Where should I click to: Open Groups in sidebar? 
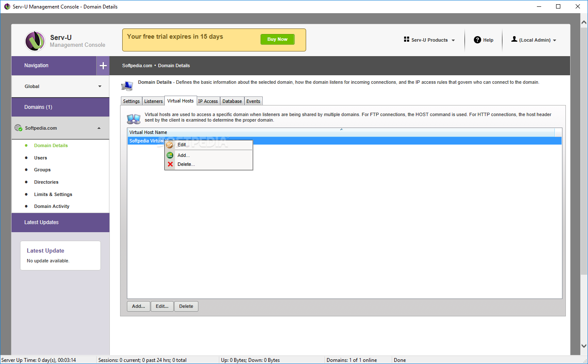point(43,170)
